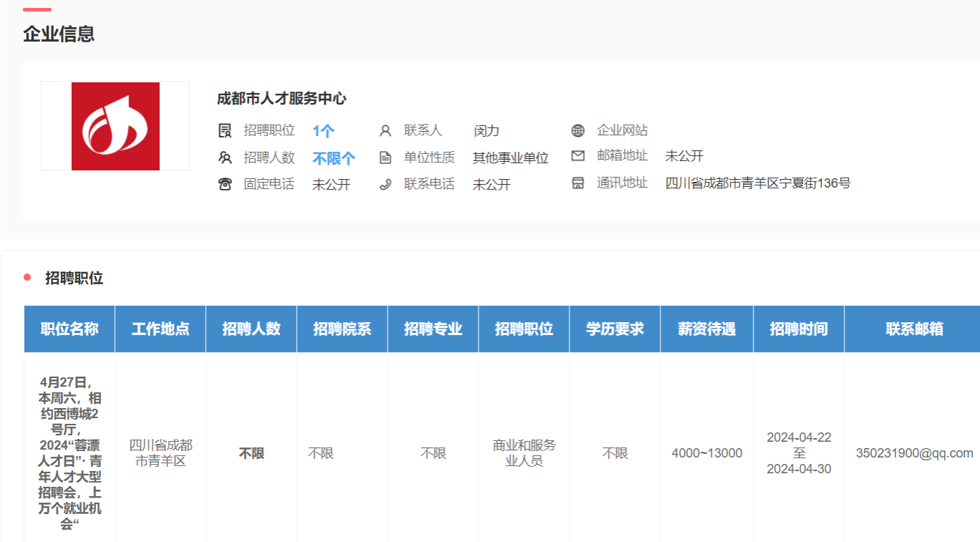Image resolution: width=980 pixels, height=542 pixels.
Task: Click the 350231900@qq.com email address
Action: tap(914, 453)
